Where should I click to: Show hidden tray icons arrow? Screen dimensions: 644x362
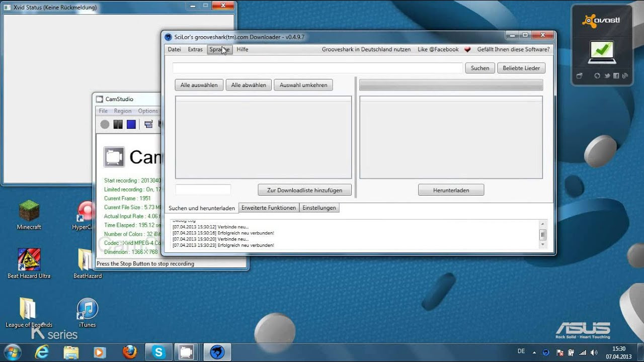534,352
